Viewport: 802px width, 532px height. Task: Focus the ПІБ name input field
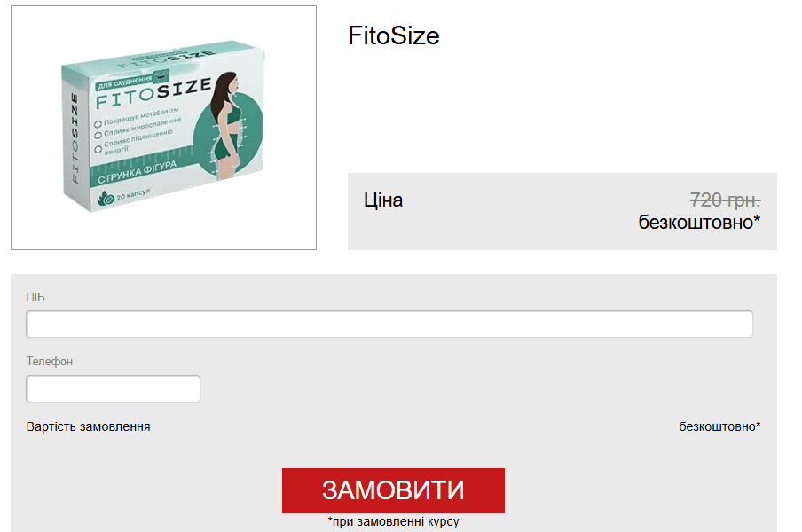point(389,324)
